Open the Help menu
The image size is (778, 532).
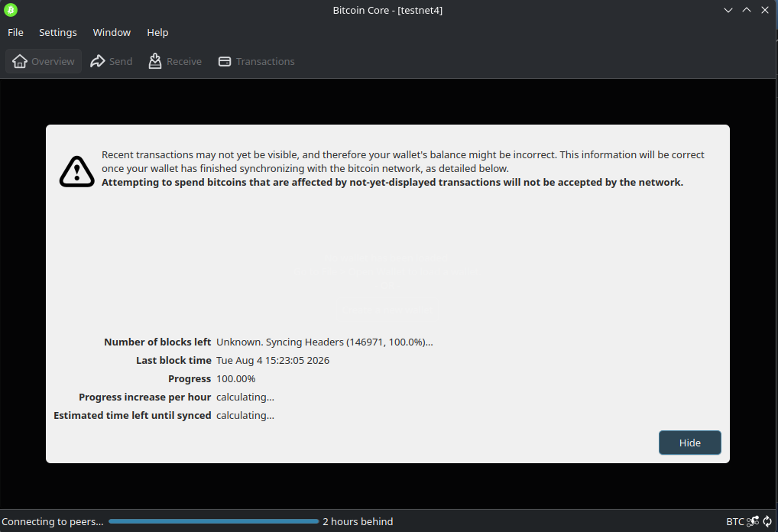click(157, 32)
